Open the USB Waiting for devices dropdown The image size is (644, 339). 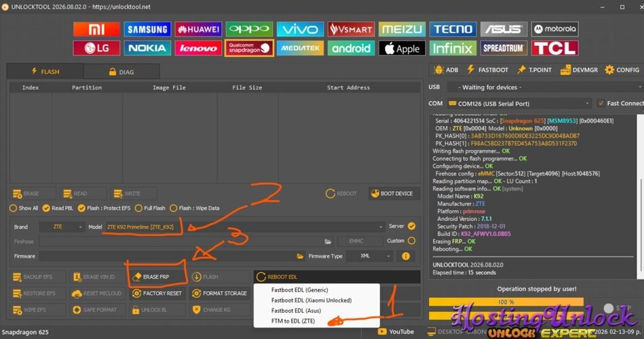pos(545,87)
